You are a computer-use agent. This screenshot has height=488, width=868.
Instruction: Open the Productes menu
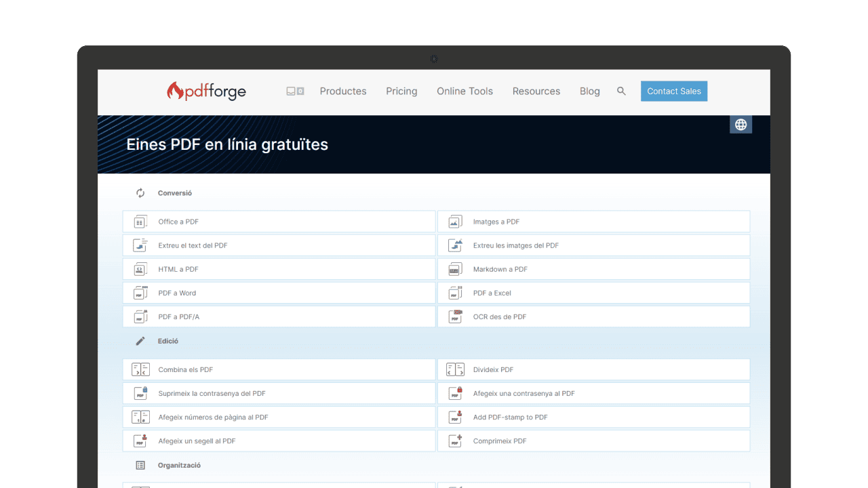343,91
